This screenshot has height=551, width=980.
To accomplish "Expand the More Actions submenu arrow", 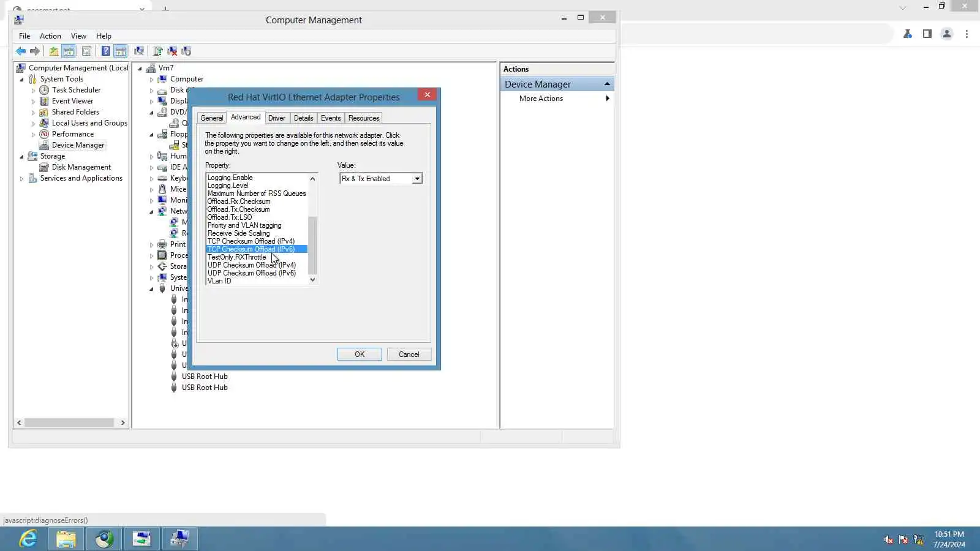I will [x=608, y=99].
